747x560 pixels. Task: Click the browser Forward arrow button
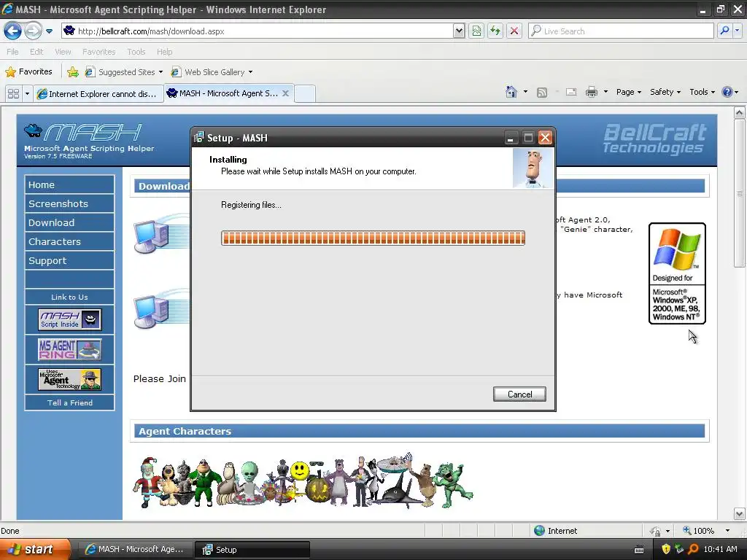pos(32,31)
